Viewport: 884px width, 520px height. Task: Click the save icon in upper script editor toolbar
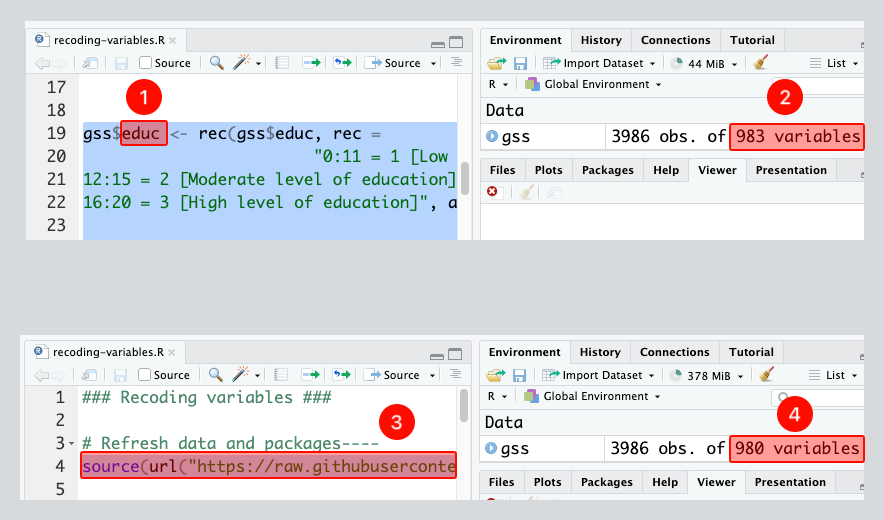[x=121, y=63]
